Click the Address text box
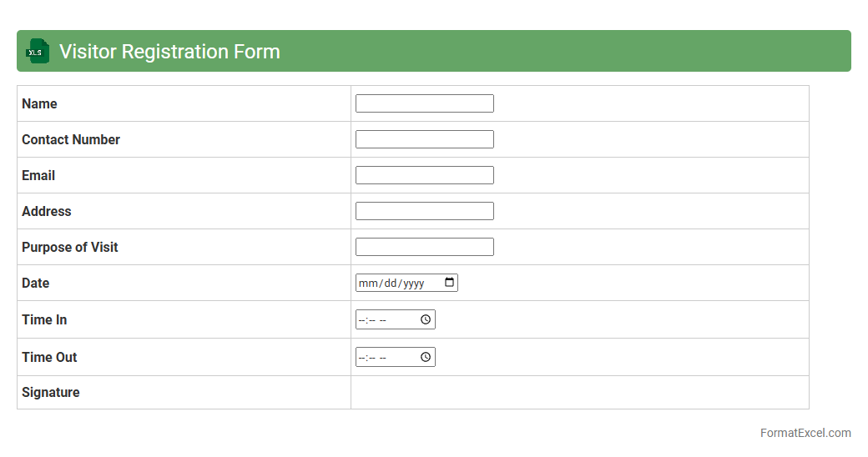 point(424,211)
